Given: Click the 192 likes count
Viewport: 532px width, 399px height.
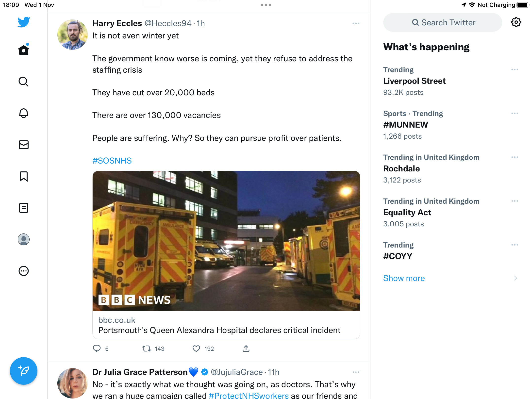Looking at the screenshot, I should (x=209, y=349).
